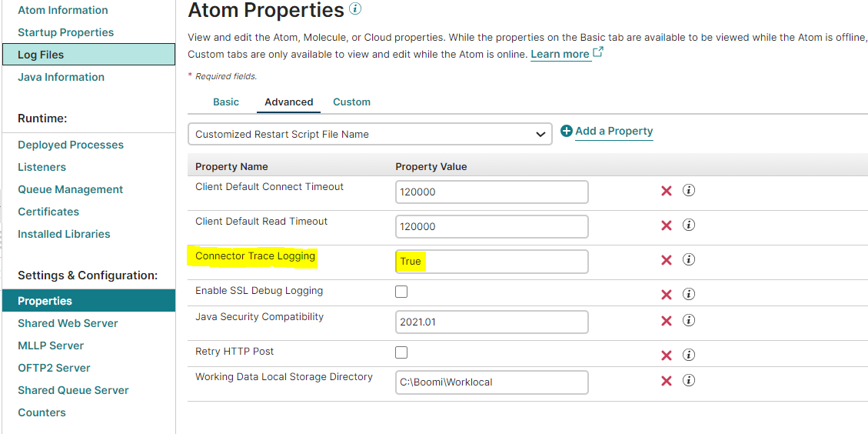Open the Shared Web Server settings
Image resolution: width=868 pixels, height=434 pixels.
pyautogui.click(x=68, y=323)
